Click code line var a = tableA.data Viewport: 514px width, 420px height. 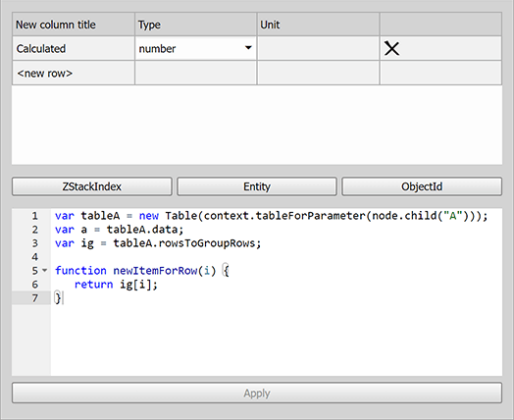coord(120,230)
